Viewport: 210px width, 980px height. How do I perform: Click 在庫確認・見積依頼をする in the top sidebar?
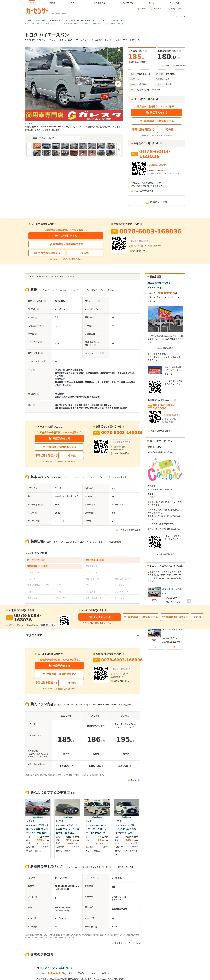coord(157,121)
